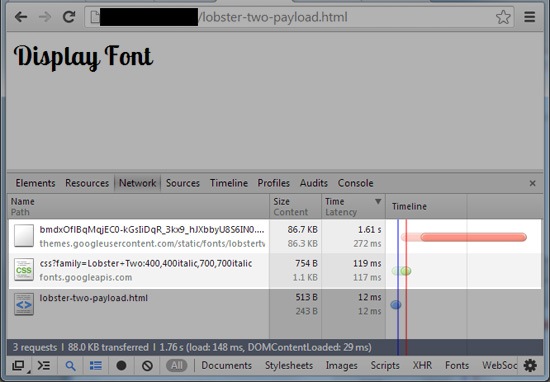The height and width of the screenshot is (382, 550).
Task: Click the 86.7 KB size cell
Action: (x=302, y=230)
